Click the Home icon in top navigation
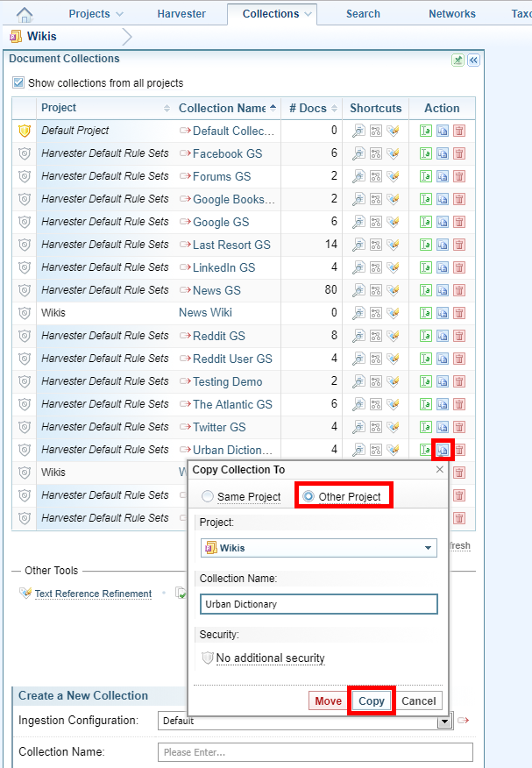 [x=25, y=14]
